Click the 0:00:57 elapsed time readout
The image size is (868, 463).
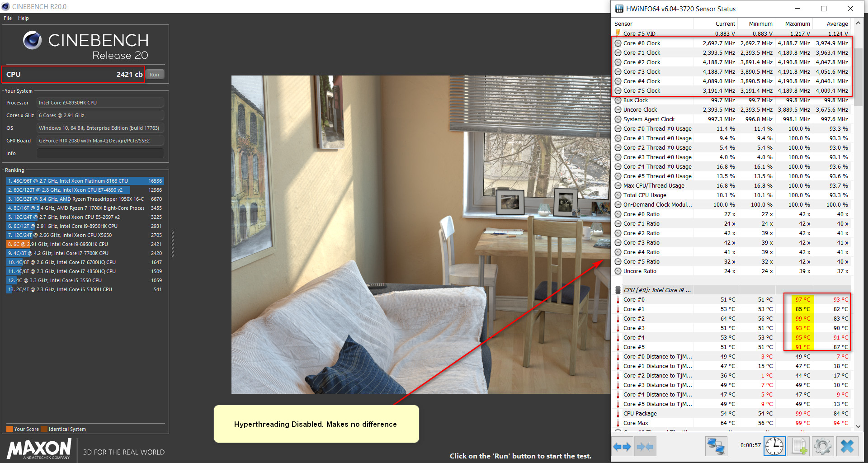click(x=750, y=445)
